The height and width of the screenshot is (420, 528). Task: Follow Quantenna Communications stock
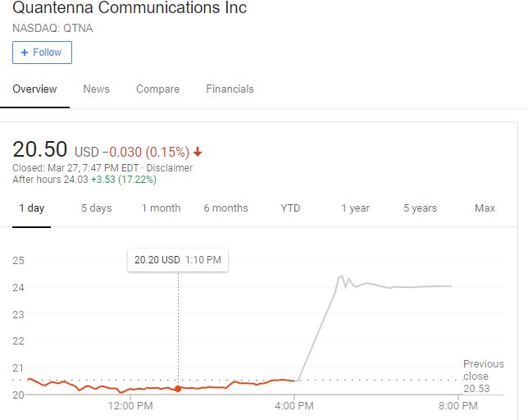click(42, 52)
